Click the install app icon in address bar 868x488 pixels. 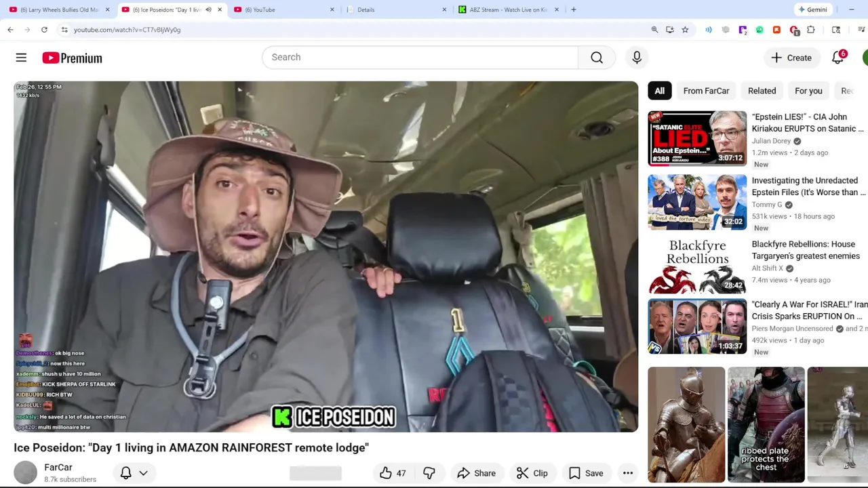click(670, 30)
